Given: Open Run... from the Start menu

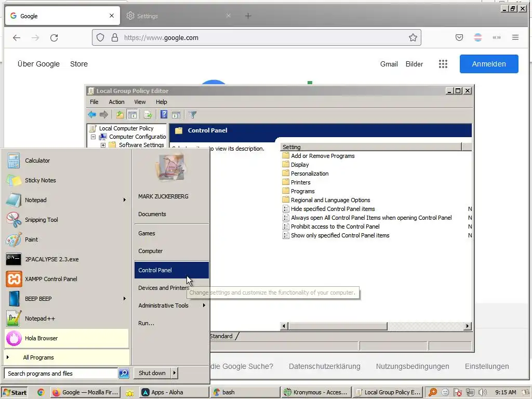Looking at the screenshot, I should [x=171, y=323].
